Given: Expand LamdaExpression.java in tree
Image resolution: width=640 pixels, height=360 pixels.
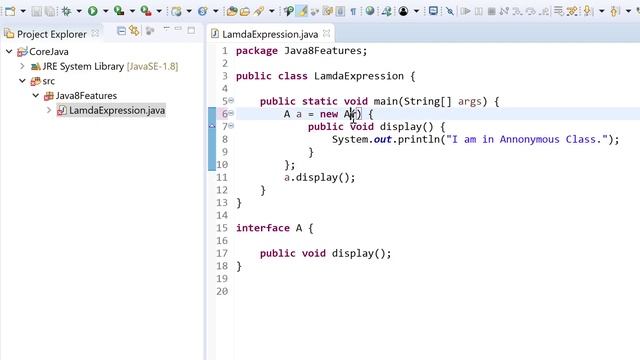Looking at the screenshot, I should (x=49, y=110).
